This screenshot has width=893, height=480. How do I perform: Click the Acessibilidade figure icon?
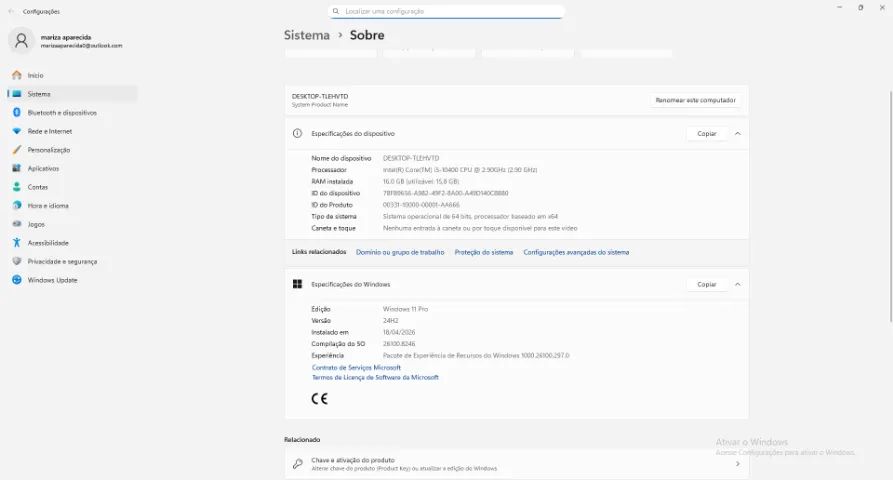17,243
